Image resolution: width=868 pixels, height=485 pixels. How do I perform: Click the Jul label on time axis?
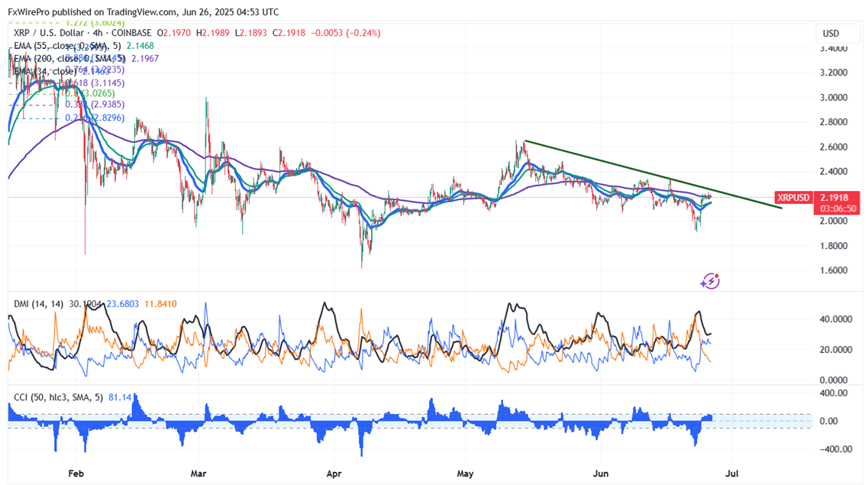click(x=732, y=474)
